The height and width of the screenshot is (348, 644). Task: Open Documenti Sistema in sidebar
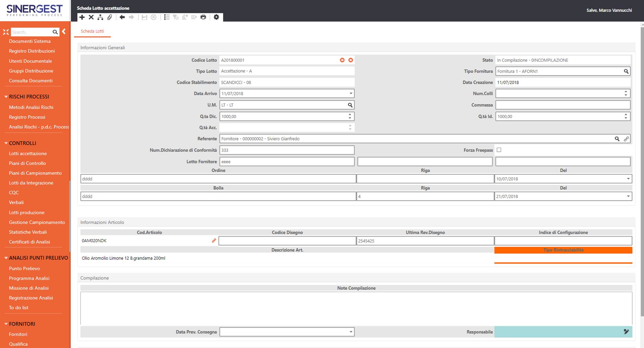coord(30,41)
